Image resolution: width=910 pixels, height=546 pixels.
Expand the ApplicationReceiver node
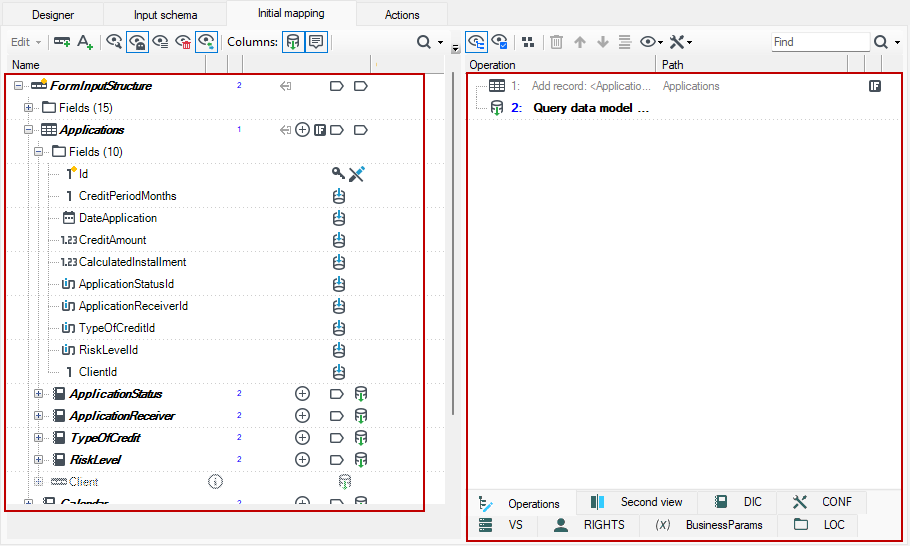pyautogui.click(x=38, y=416)
